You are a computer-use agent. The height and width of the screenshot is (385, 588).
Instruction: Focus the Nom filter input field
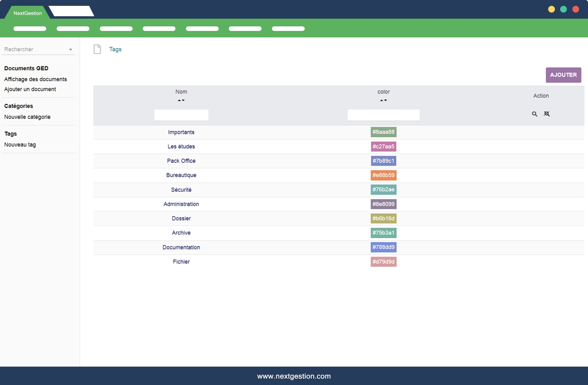pyautogui.click(x=181, y=115)
